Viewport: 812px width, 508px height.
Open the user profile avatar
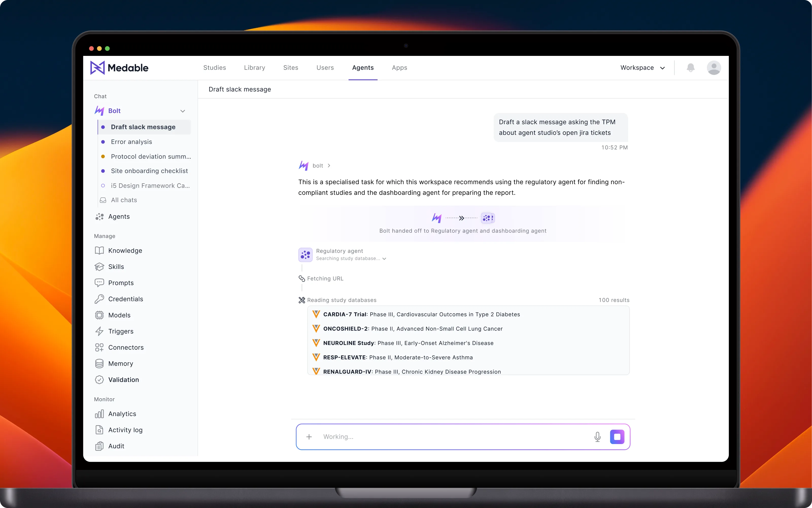click(x=714, y=68)
